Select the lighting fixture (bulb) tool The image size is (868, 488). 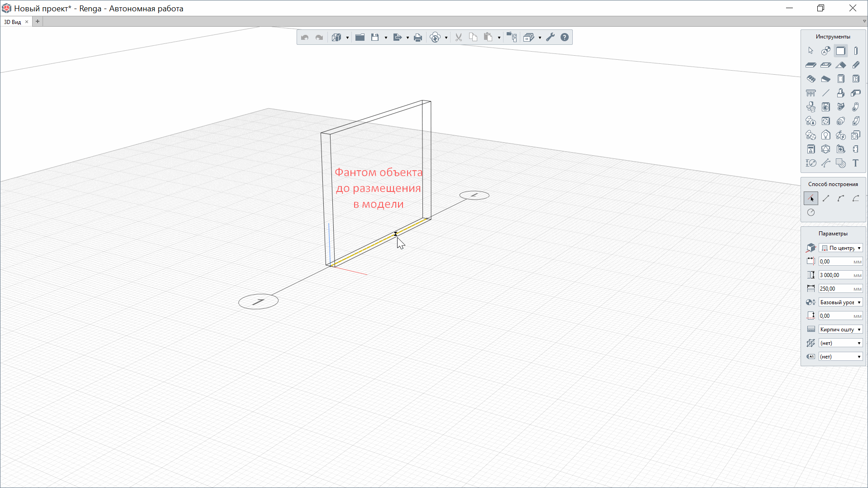click(825, 135)
